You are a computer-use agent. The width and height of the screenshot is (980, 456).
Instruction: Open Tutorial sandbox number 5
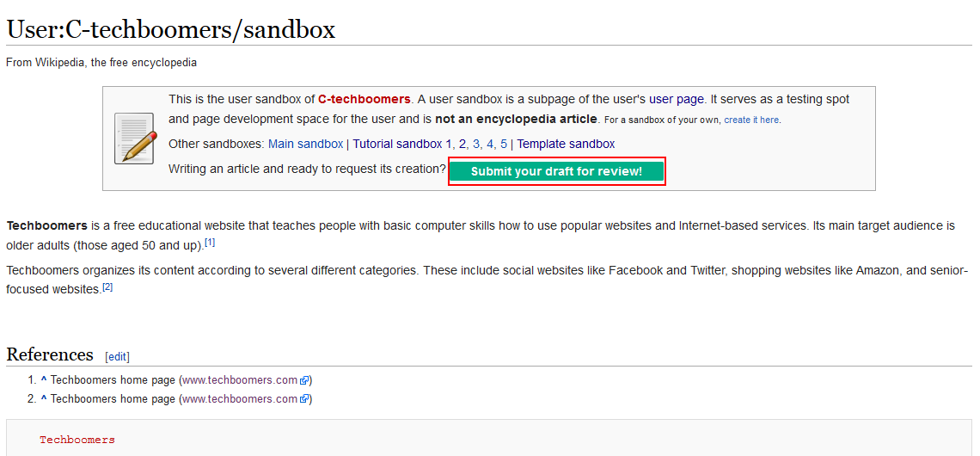tap(504, 144)
